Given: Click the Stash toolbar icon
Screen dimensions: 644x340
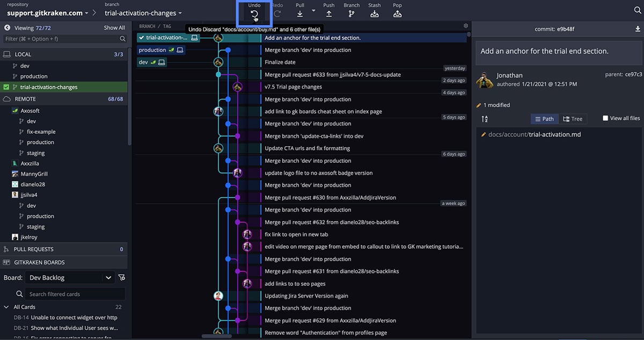Looking at the screenshot, I should (375, 14).
